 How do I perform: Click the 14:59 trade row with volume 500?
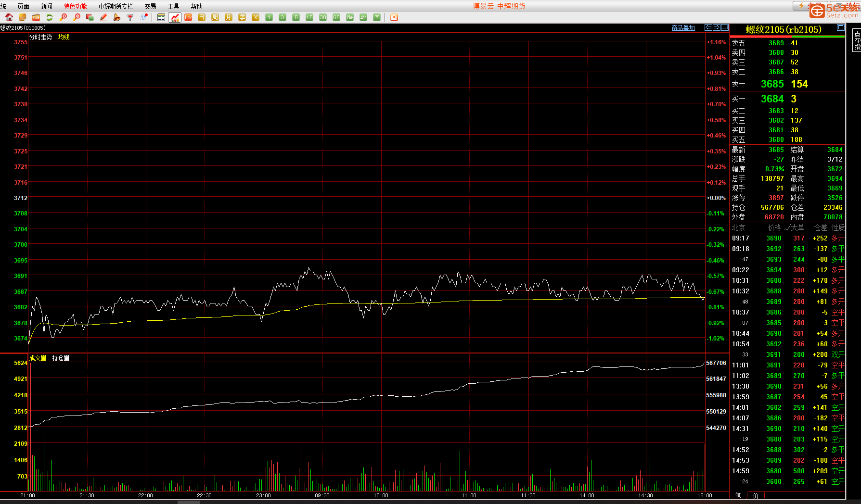click(x=788, y=471)
